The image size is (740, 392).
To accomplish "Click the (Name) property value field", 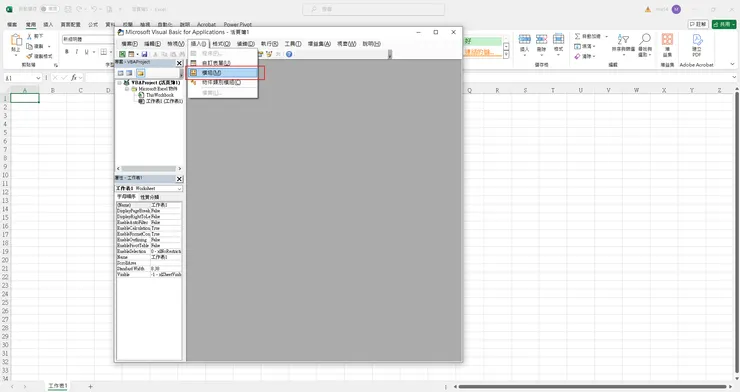I will click(x=166, y=205).
